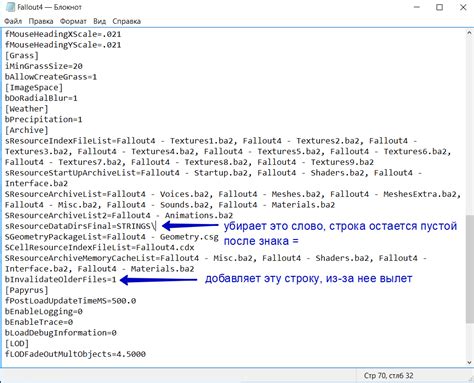This screenshot has height=383, width=474.
Task: Click line bDoRadialBlur=1
Action: (x=41, y=98)
